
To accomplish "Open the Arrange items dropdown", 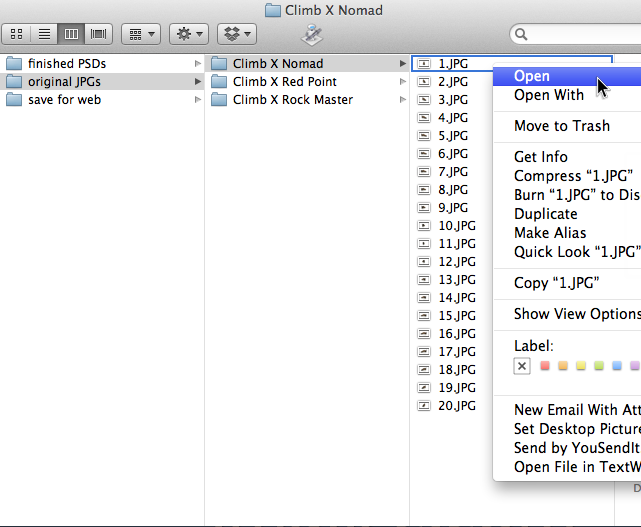I will pyautogui.click(x=141, y=34).
